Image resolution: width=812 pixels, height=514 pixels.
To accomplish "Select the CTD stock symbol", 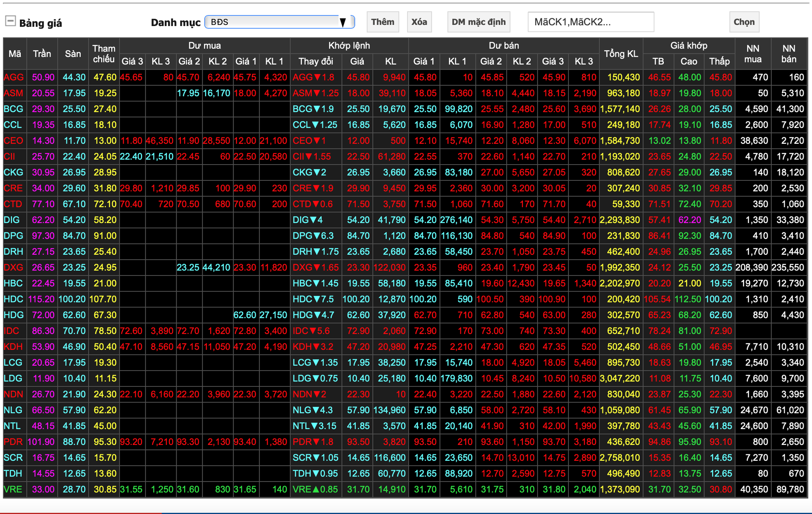I will click(13, 204).
